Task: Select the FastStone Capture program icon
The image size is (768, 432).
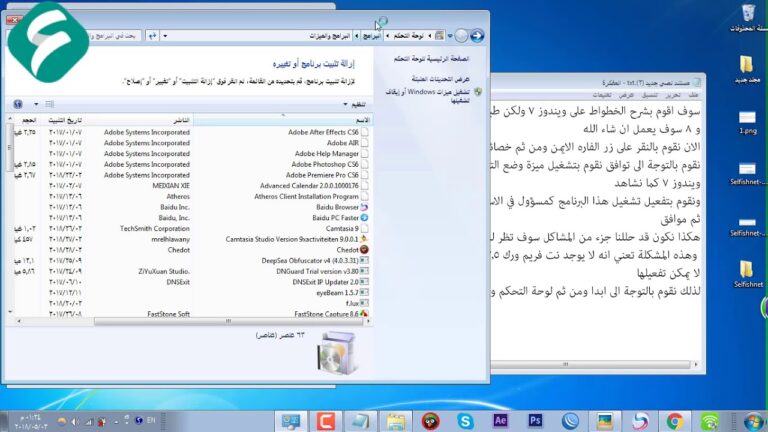Action: point(364,314)
